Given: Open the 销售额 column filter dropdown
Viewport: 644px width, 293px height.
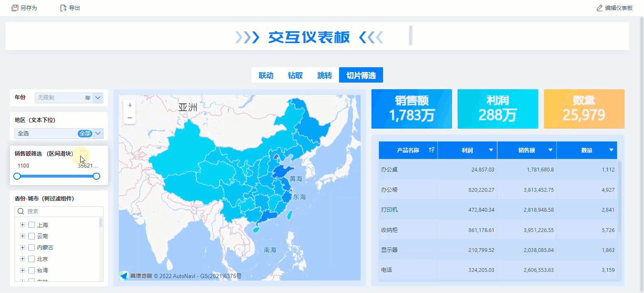Looking at the screenshot, I should coord(551,150).
